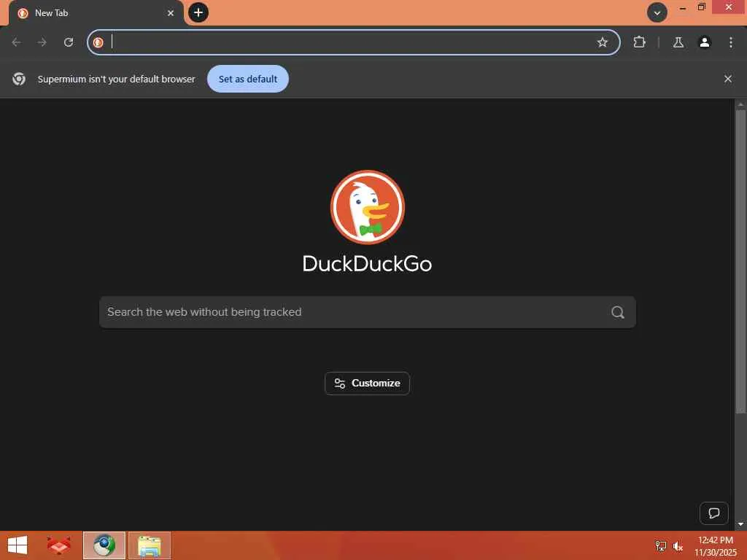Open the red taskbar app icon
The height and width of the screenshot is (560, 747).
click(x=58, y=545)
